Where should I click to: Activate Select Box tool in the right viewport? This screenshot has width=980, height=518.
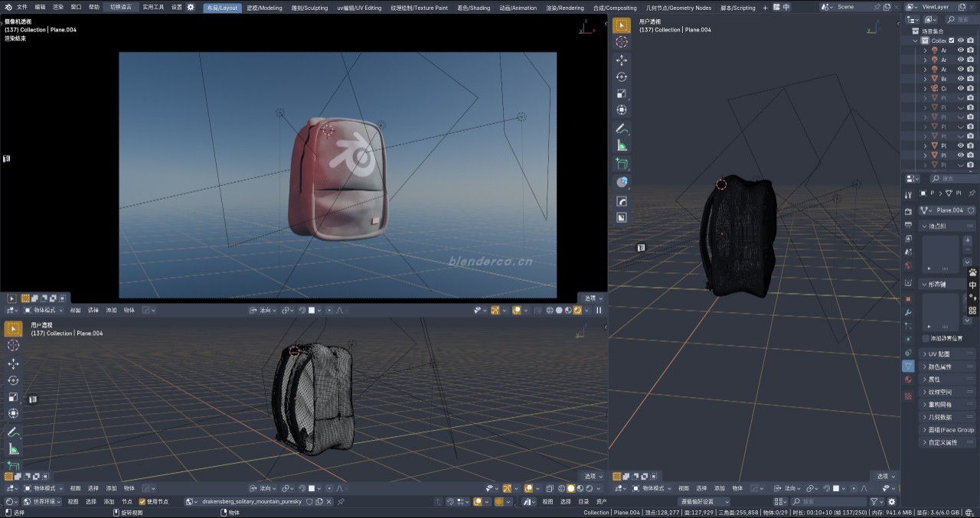pyautogui.click(x=622, y=25)
